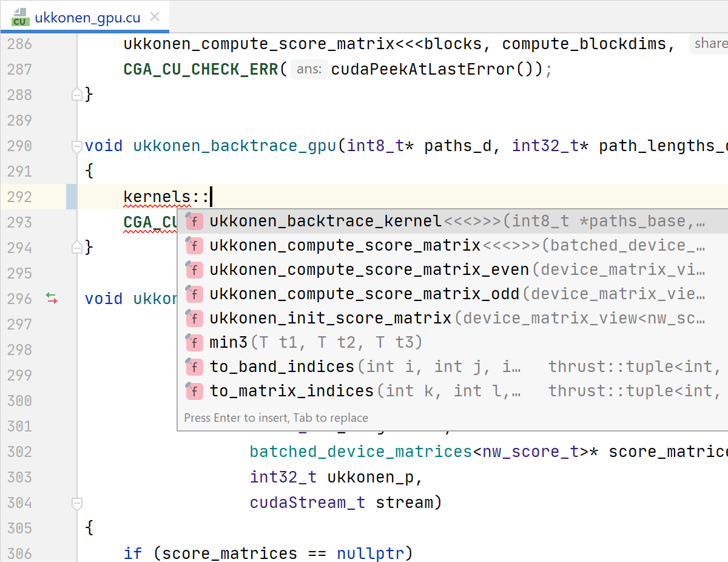Choose ukkonen_init_score_matrix completion suggestion
Screen dimensions: 728x562
pos(453,319)
